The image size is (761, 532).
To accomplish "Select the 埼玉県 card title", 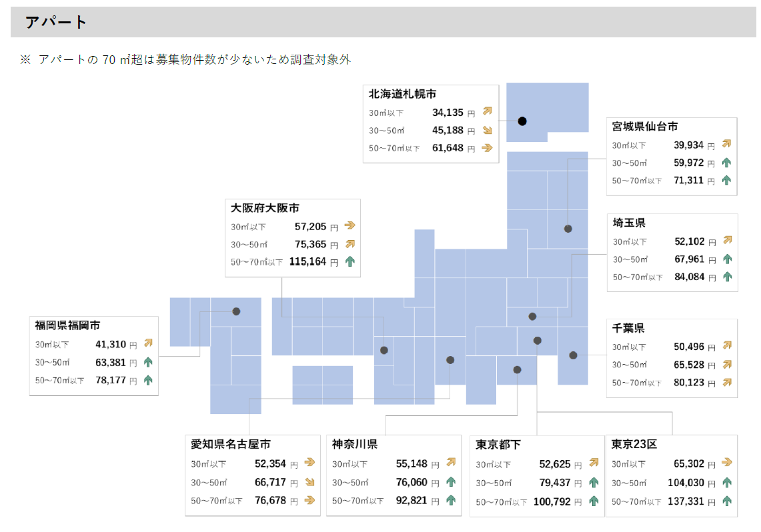I will pos(629,223).
